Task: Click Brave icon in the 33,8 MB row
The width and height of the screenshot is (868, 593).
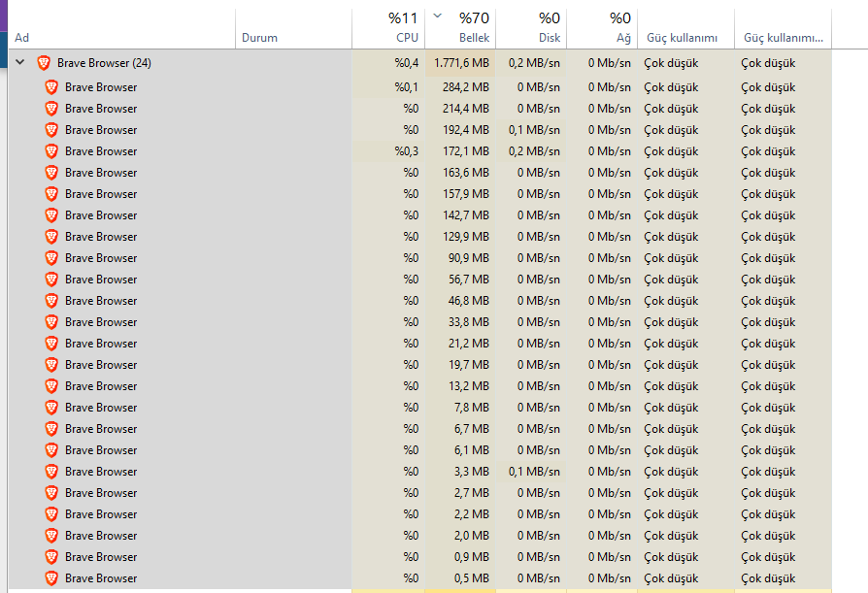Action: click(51, 322)
